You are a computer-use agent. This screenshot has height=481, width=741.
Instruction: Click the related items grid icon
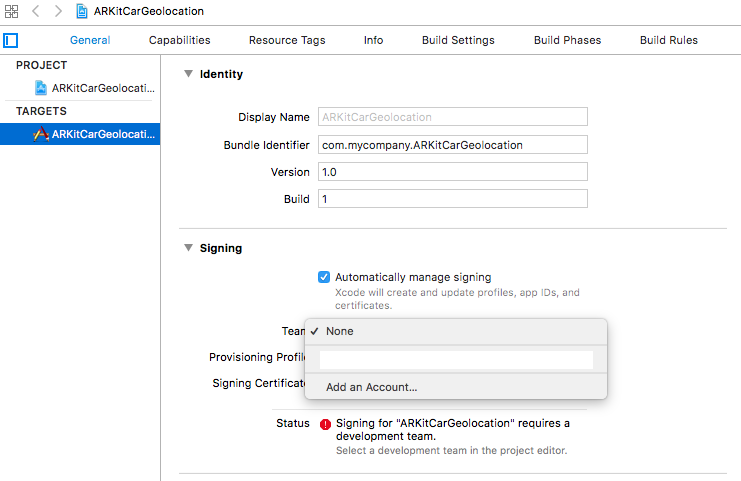click(x=12, y=11)
